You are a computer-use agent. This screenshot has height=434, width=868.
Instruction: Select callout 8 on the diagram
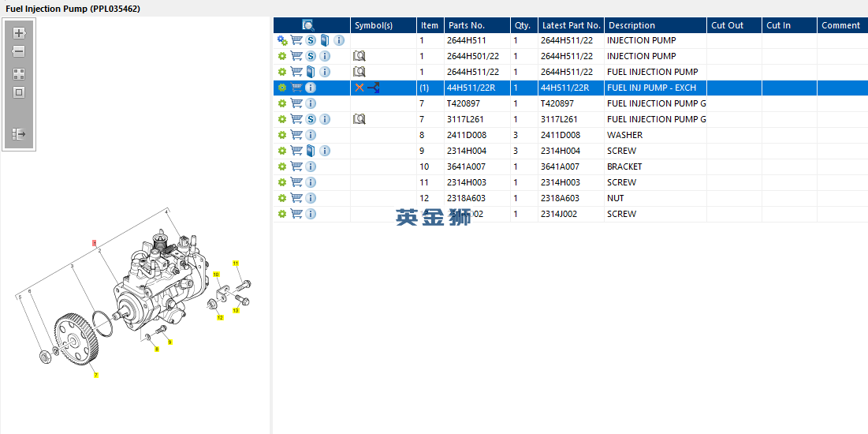(157, 350)
